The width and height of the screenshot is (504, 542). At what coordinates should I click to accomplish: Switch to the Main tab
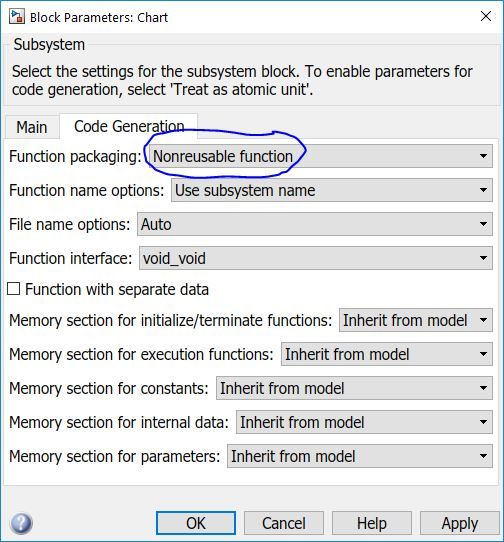tap(32, 127)
